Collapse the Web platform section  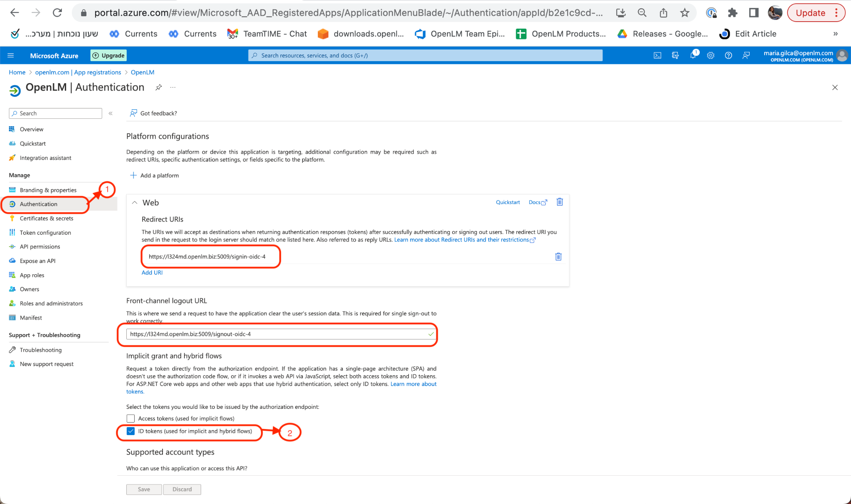pos(135,203)
